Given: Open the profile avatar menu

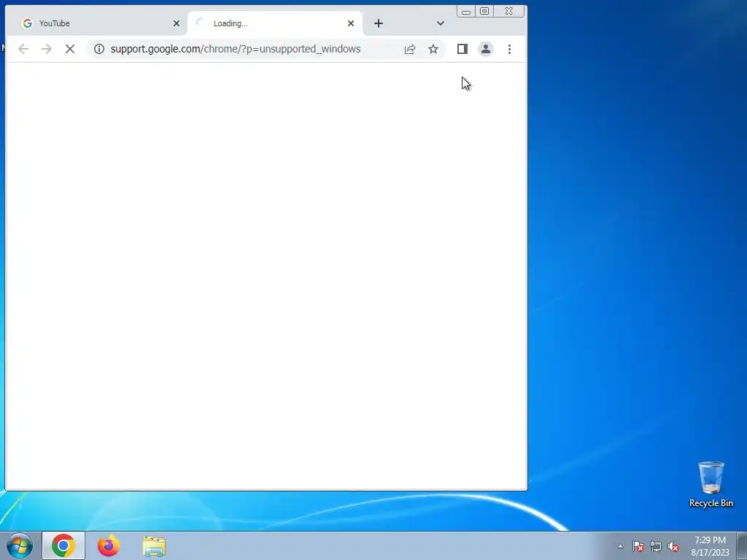Looking at the screenshot, I should [x=485, y=49].
